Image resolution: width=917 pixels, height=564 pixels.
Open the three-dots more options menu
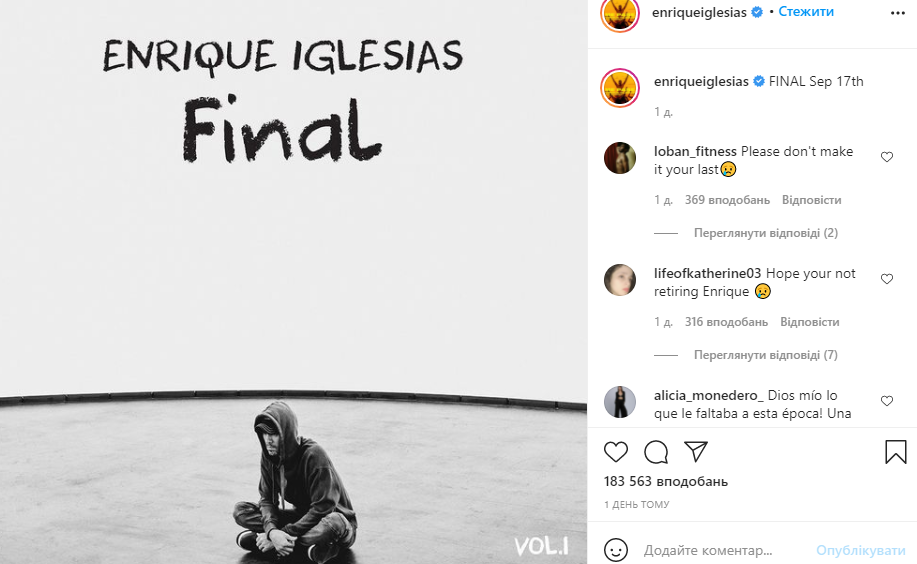pyautogui.click(x=898, y=13)
